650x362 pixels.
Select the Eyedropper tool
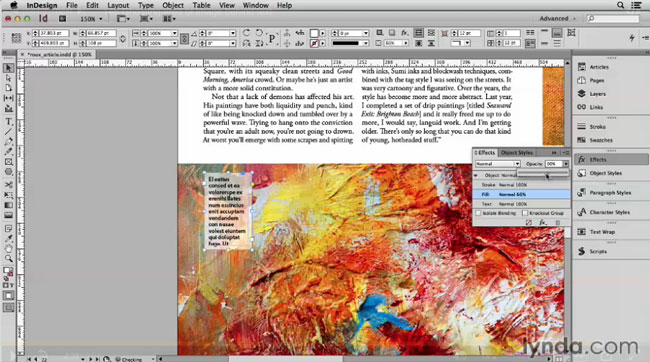click(x=8, y=238)
